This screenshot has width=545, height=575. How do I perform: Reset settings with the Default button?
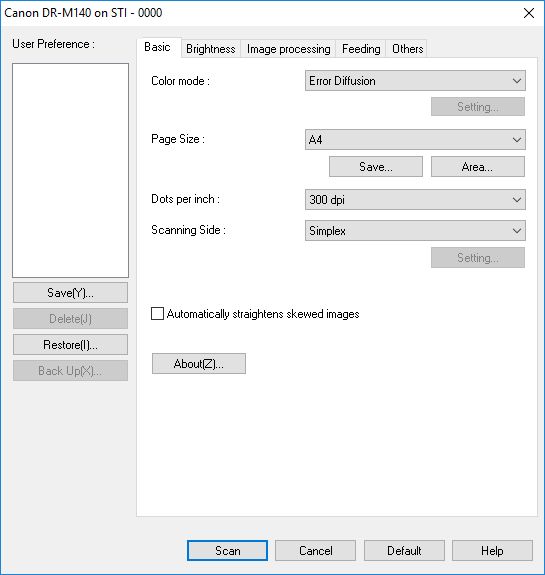coord(404,550)
